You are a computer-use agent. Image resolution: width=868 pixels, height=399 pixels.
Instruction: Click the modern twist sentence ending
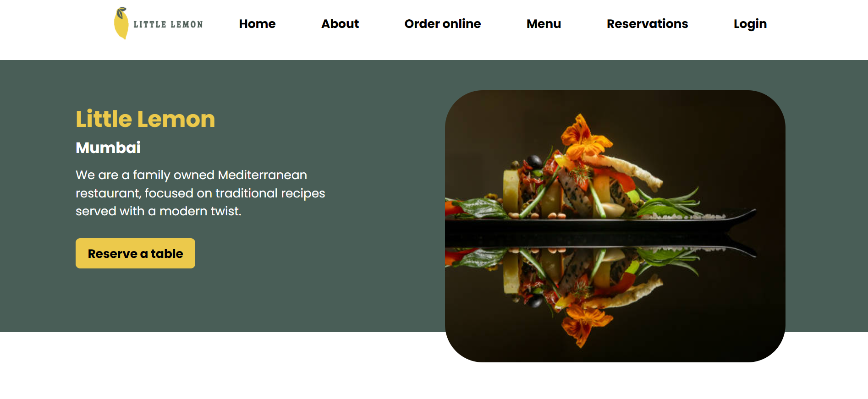(x=200, y=211)
